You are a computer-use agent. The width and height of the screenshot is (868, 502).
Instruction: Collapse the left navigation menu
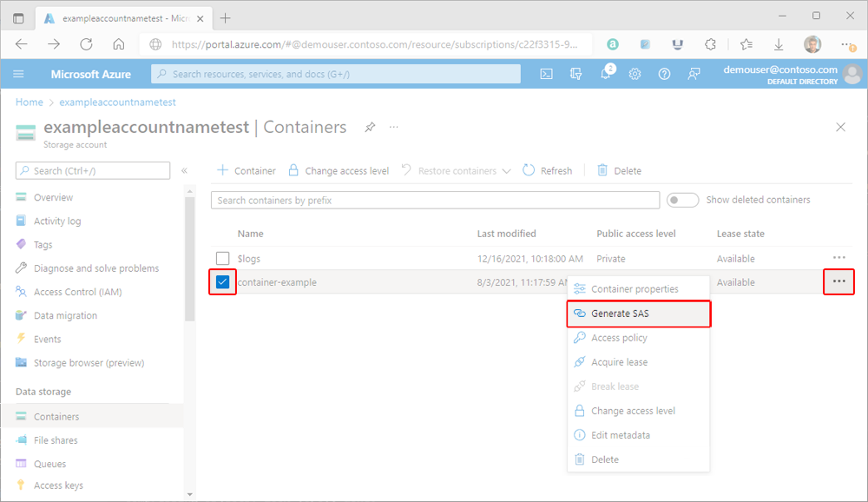coord(184,170)
